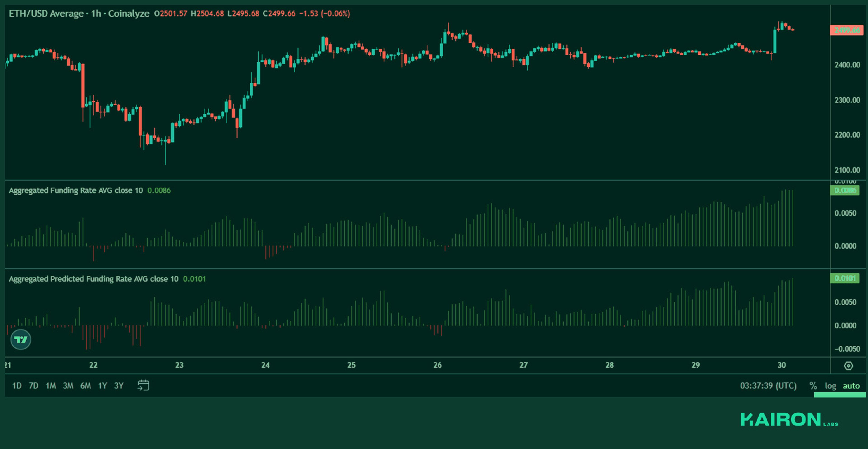Click date 28 on time axis
This screenshot has width=868, height=449.
(x=610, y=365)
